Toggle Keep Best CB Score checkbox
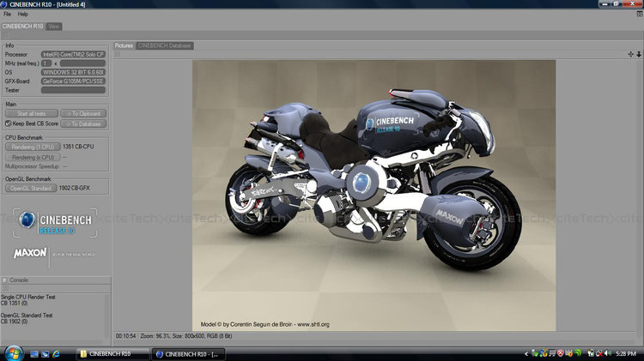 (x=8, y=123)
